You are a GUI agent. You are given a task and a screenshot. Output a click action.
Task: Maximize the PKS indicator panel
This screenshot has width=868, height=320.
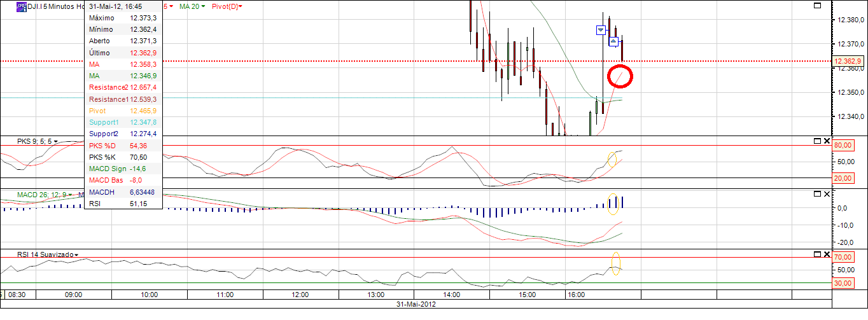pos(818,141)
